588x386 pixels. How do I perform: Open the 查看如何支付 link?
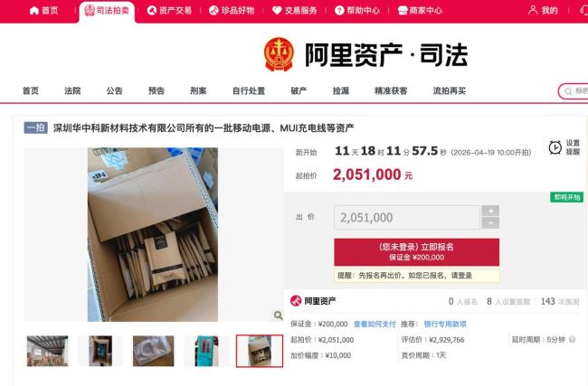pos(375,324)
